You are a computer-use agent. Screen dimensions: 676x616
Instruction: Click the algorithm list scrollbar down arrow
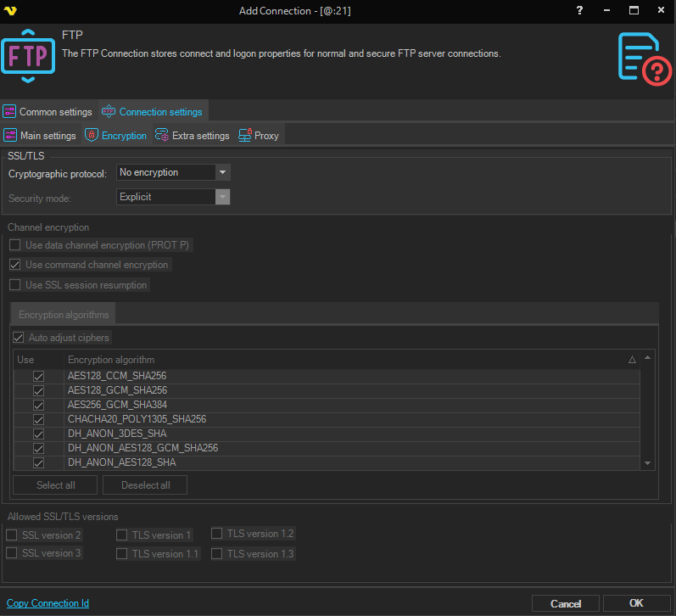[648, 463]
